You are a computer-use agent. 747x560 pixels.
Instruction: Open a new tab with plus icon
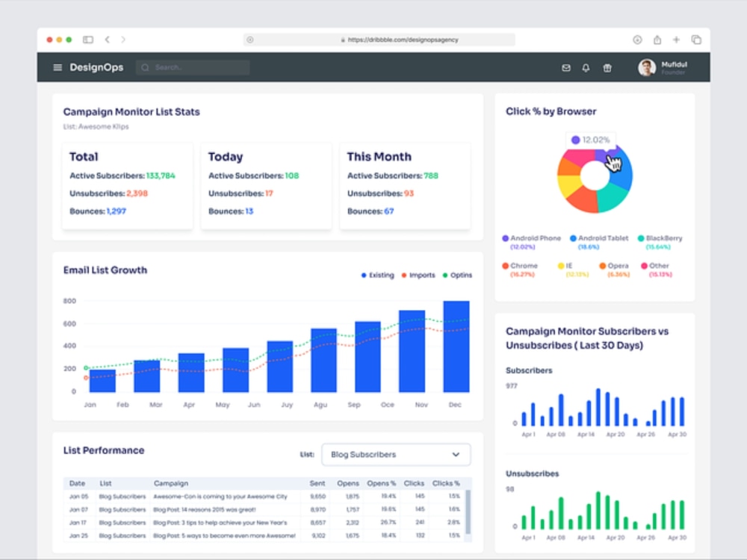pos(677,40)
